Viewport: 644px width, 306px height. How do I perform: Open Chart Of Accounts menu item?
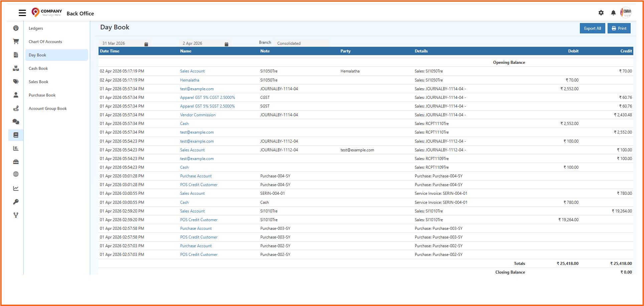[45, 42]
